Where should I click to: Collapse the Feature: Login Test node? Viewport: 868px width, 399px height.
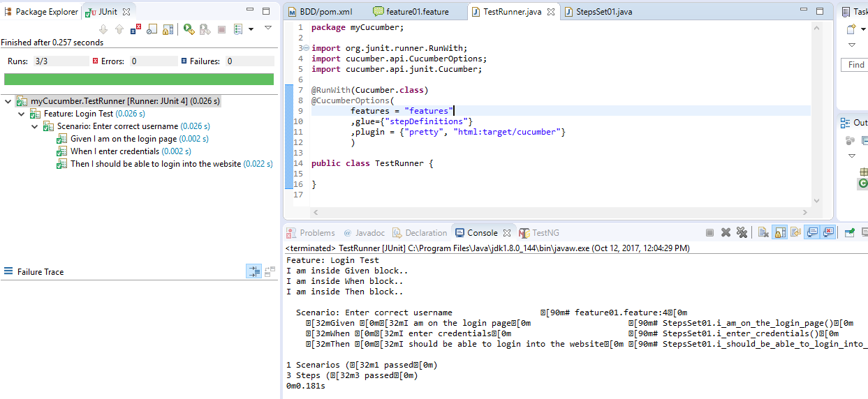pos(22,114)
